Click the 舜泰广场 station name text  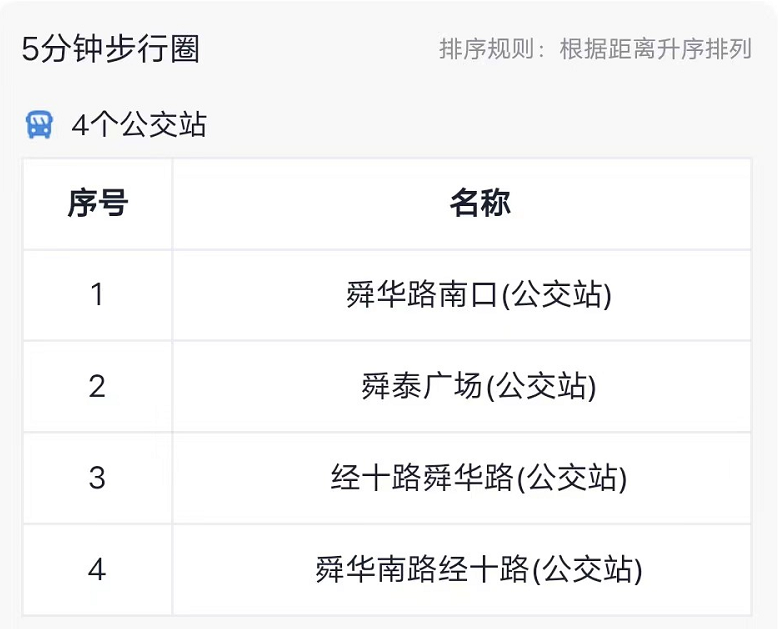[422, 386]
